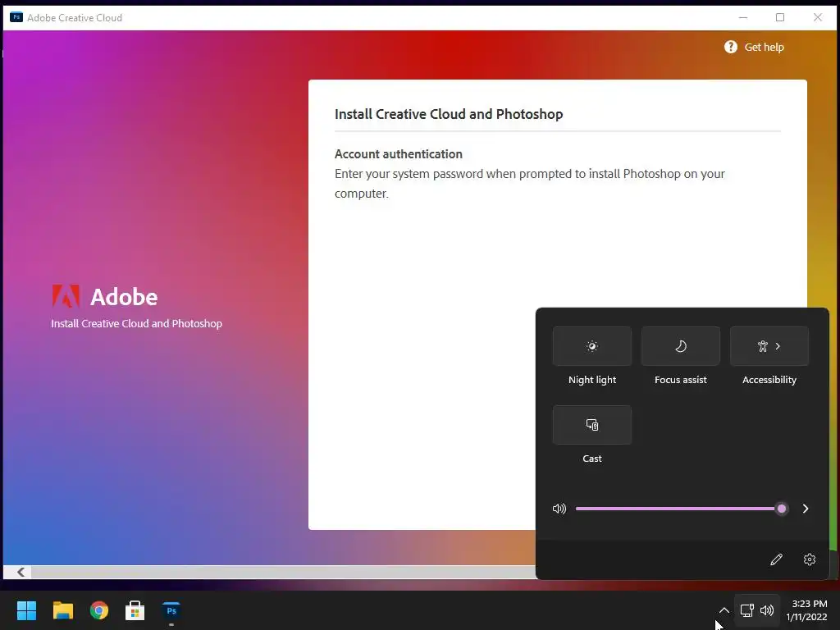Minimize the Adobe Creative Cloud window
The image size is (840, 630).
(743, 17)
